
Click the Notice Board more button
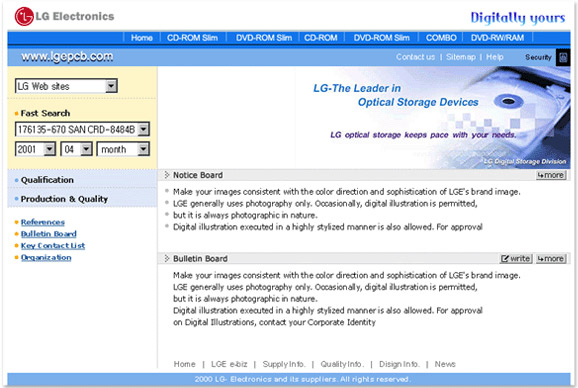551,175
